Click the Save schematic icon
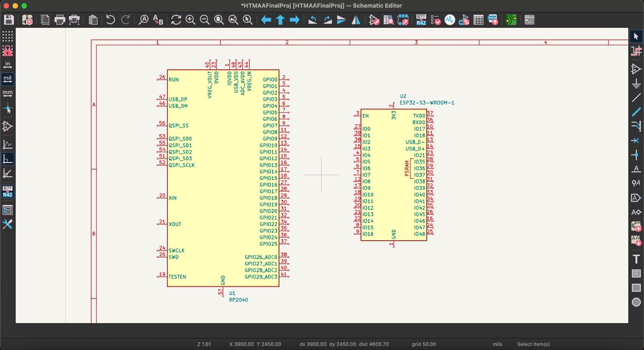Screen dimensions: 644x350 click(9, 20)
